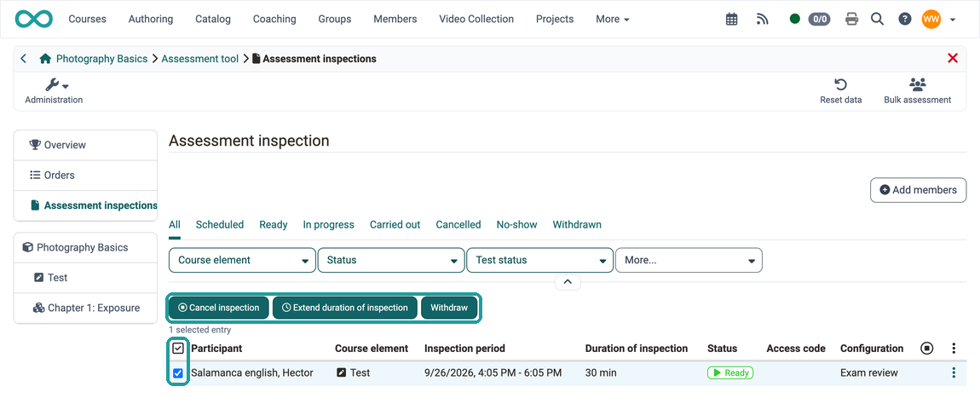
Task: Expand the More navigation menu
Action: [613, 19]
